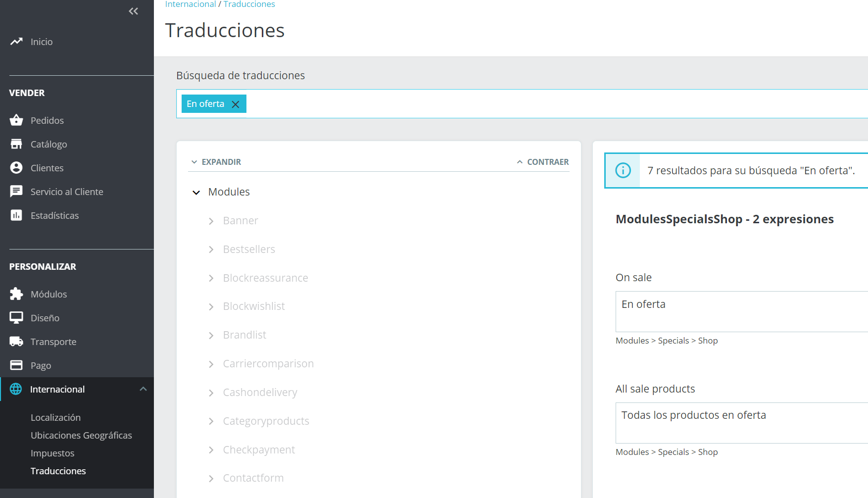868x498 pixels.
Task: Open the Inicio menu item
Action: pos(42,42)
